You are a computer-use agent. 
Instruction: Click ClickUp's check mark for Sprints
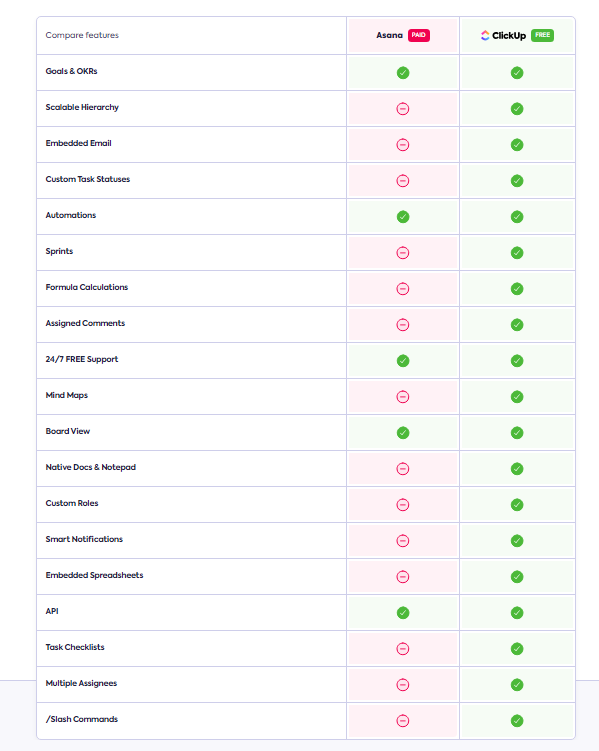point(517,252)
